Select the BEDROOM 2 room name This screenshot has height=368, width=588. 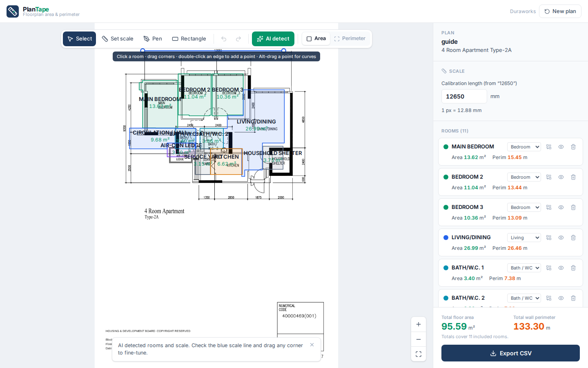pos(467,177)
